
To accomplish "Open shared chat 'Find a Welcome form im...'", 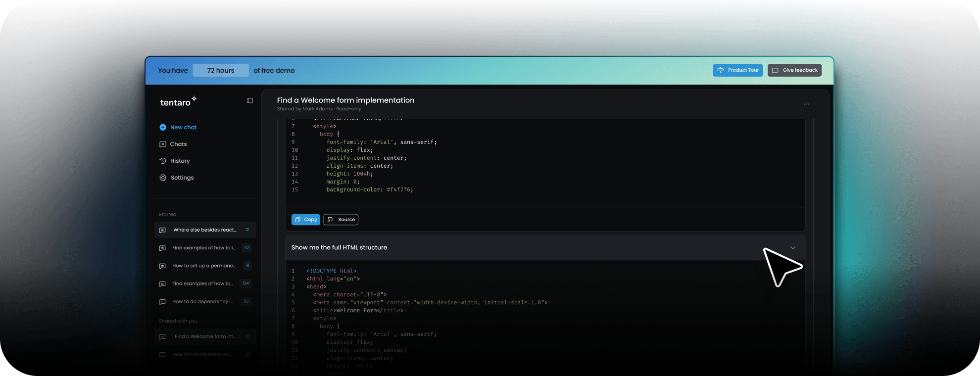I will 205,336.
